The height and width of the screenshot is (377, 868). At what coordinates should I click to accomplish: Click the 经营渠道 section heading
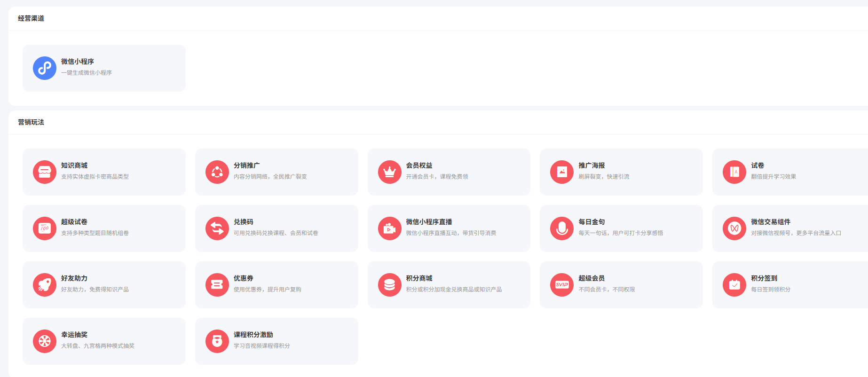coord(31,18)
